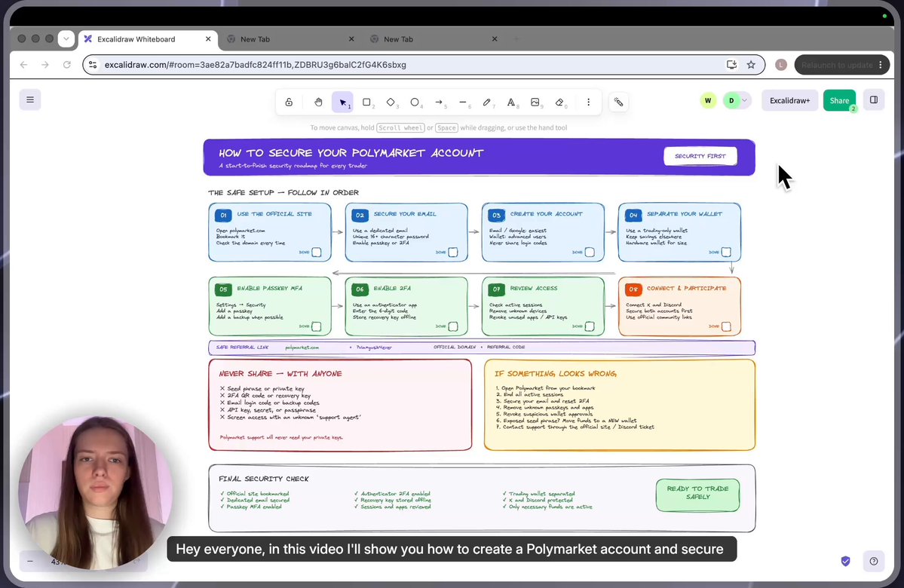Select the Arrow tool in toolbar
Screen dimensions: 904x588
tap(439, 102)
